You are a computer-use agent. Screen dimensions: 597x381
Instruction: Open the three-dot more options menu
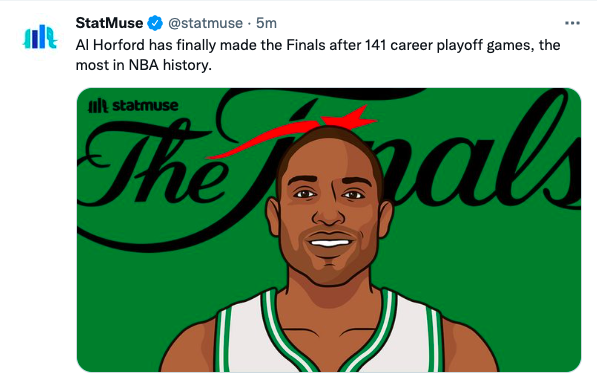pos(572,23)
